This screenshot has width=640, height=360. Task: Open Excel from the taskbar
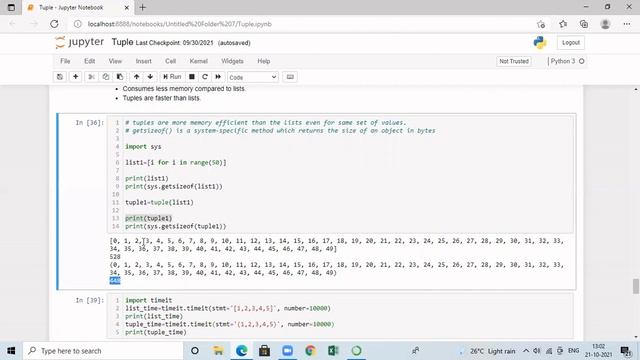click(333, 351)
